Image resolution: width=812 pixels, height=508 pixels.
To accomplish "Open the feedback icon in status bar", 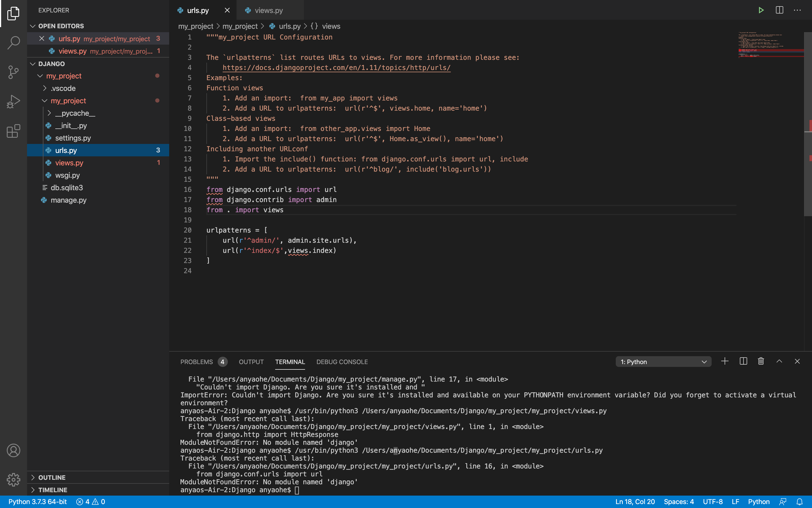I will tap(782, 502).
